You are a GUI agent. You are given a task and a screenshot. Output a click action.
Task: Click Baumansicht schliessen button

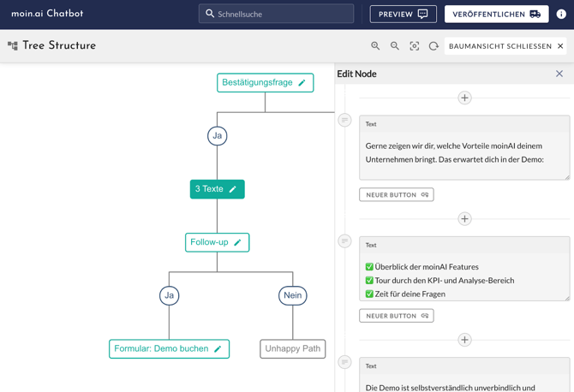coord(505,46)
